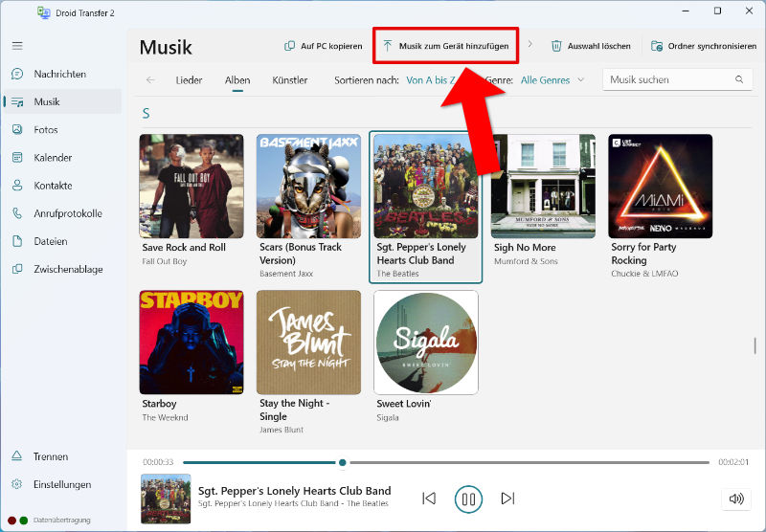Select the Starboy album thumbnail
The height and width of the screenshot is (532, 766).
click(191, 343)
